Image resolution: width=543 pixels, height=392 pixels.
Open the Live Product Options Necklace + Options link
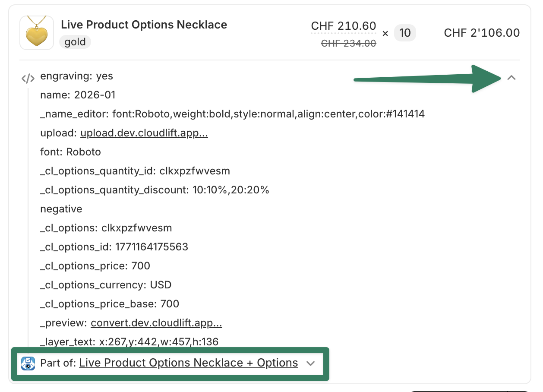pyautogui.click(x=189, y=363)
